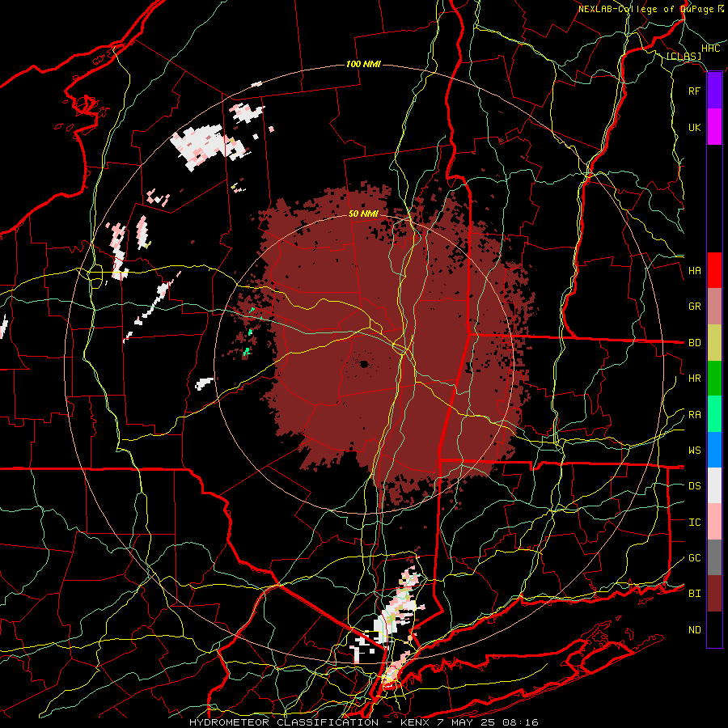Select the GC legend label
Viewport: 728px width, 728px height.
click(x=694, y=558)
